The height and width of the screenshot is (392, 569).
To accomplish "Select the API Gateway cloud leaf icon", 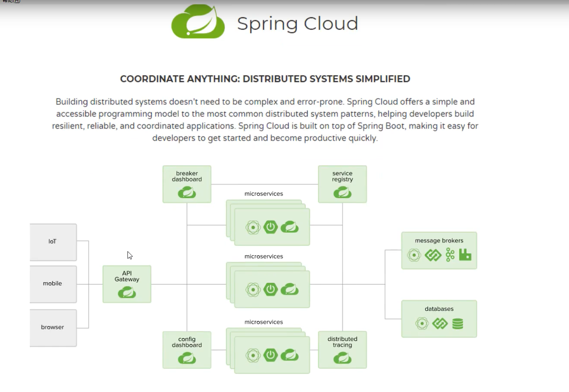I will tap(127, 293).
